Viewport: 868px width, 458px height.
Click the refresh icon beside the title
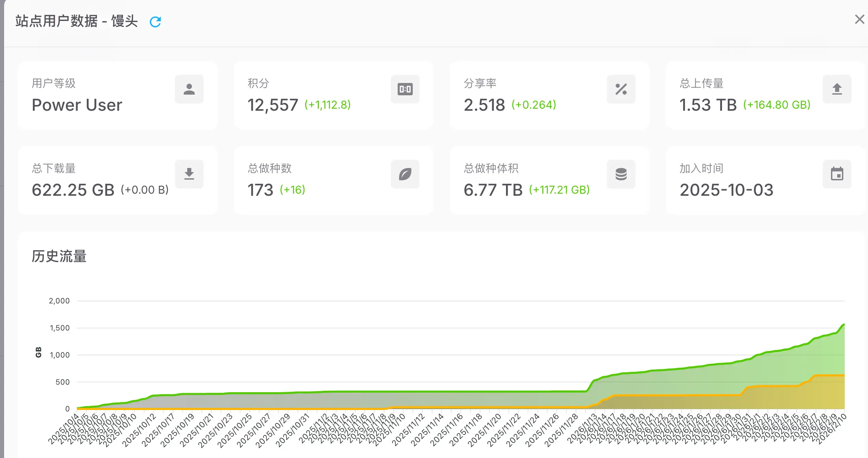coord(155,22)
